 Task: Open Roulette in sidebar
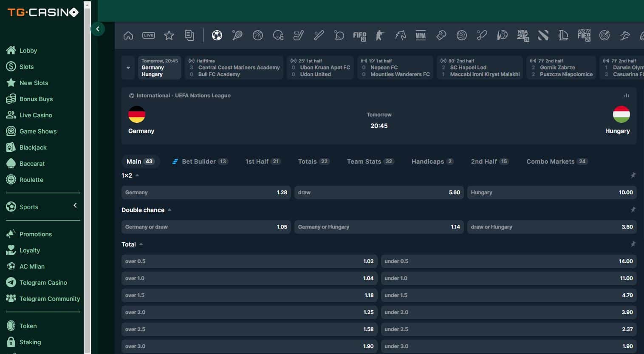pos(31,180)
